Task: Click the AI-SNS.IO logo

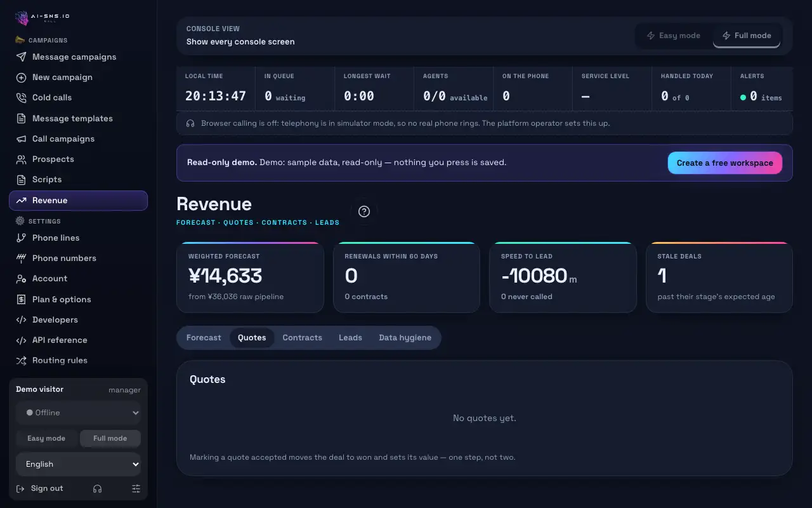Action: click(x=43, y=18)
